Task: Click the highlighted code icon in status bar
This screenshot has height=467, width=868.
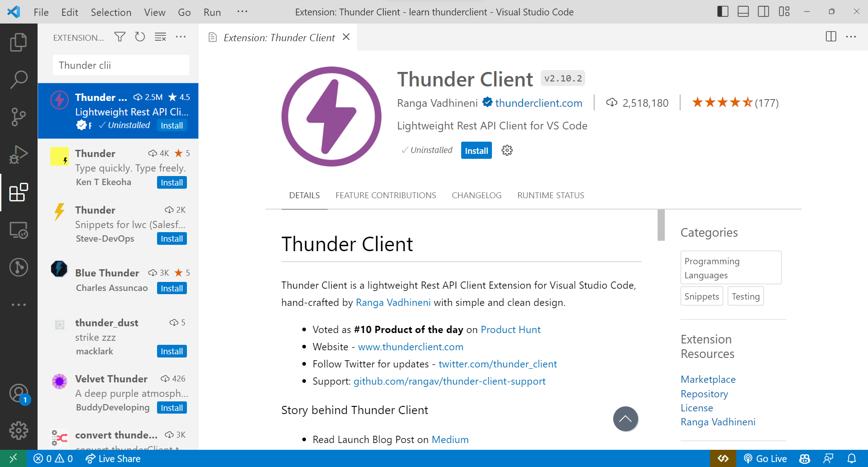Action: 723,458
